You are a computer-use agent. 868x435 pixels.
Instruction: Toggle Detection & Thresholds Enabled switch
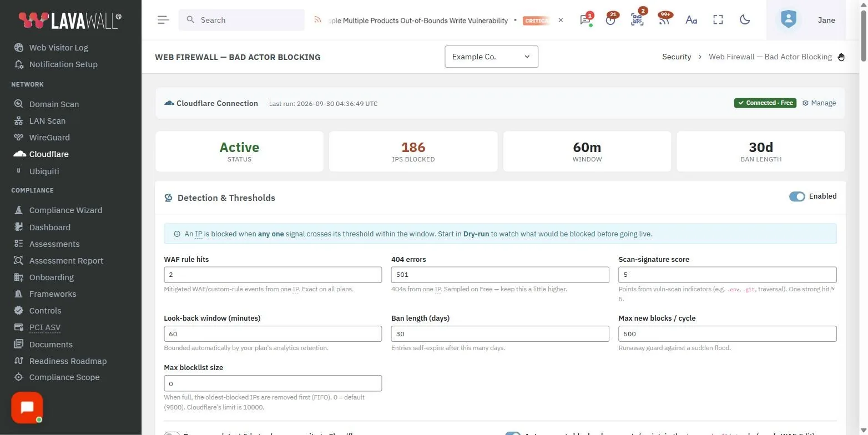pyautogui.click(x=797, y=196)
